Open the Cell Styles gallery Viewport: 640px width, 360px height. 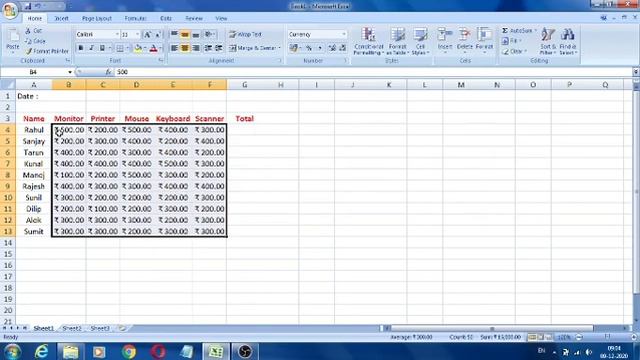(420, 41)
